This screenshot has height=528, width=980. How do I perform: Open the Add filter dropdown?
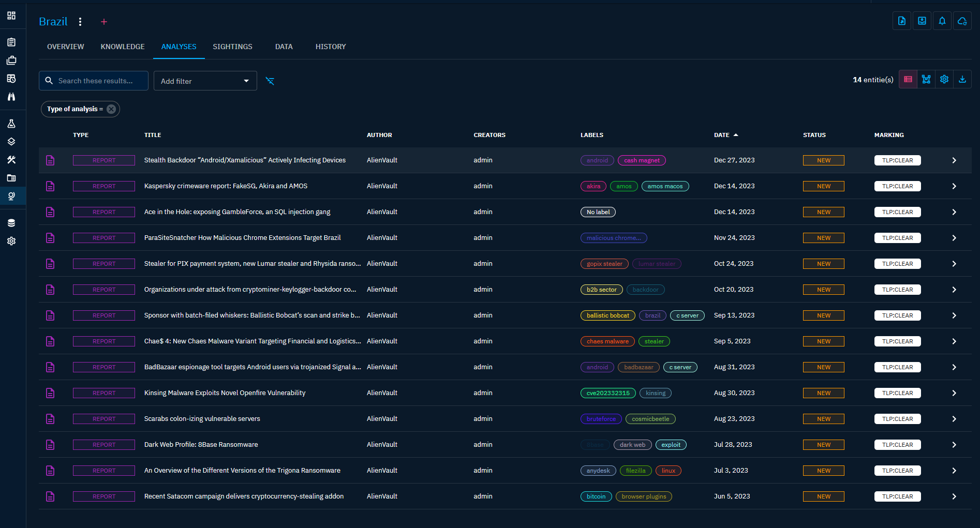205,81
